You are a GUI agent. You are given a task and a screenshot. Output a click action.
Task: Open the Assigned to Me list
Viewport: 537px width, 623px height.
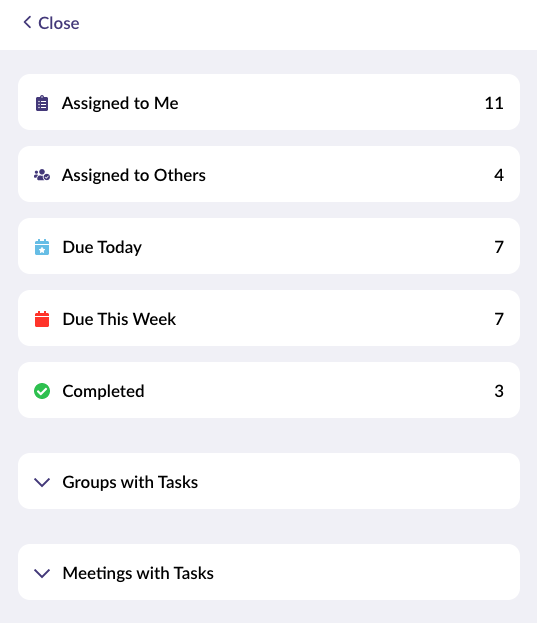[269, 102]
